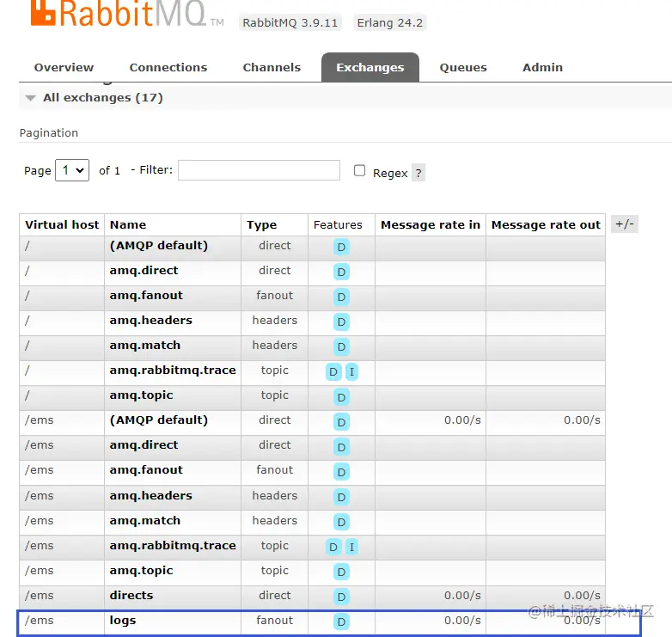Select the Exchanges tab

click(370, 67)
